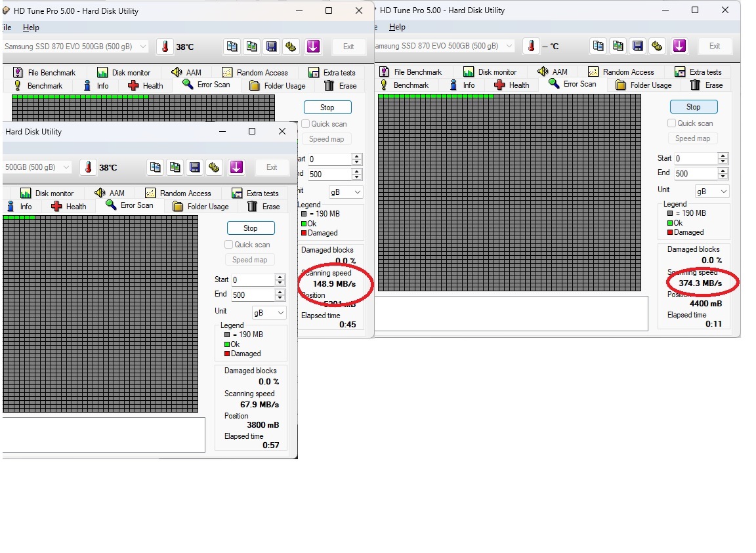Stop the scan in front 67.9 MB/s window
Screen dimensions: 756x553
click(x=251, y=228)
